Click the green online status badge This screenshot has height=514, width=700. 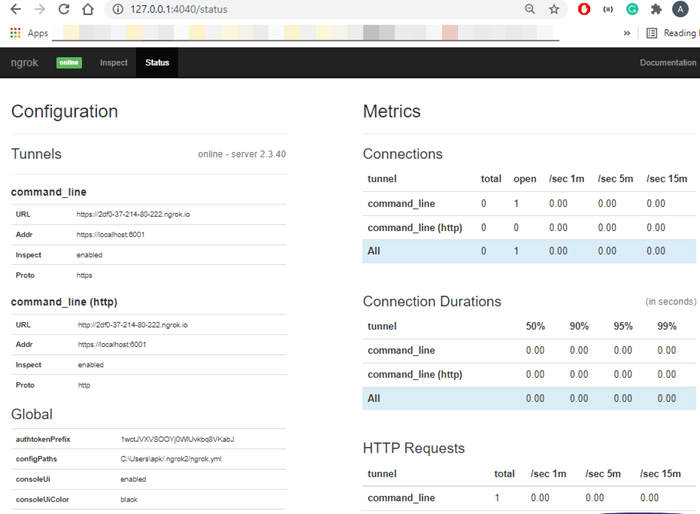(x=69, y=63)
